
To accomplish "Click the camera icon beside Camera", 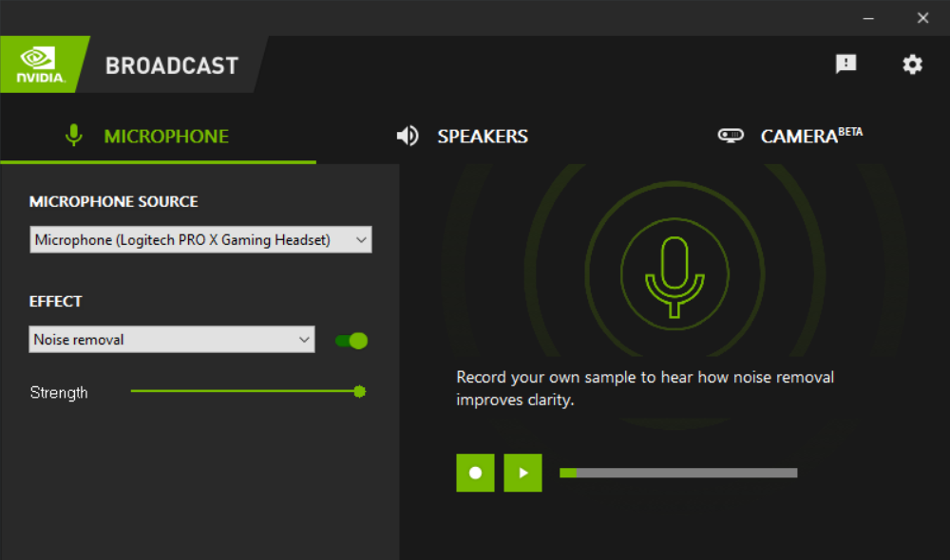I will pos(731,135).
